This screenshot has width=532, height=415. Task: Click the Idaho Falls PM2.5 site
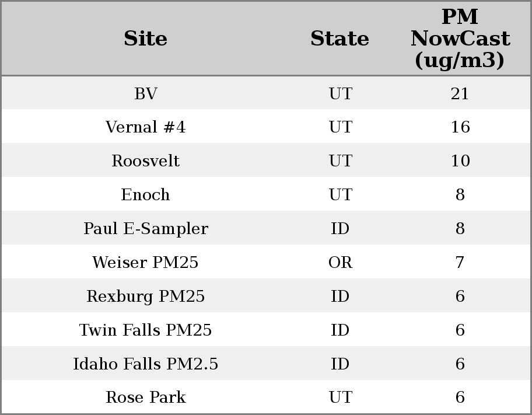click(x=145, y=364)
